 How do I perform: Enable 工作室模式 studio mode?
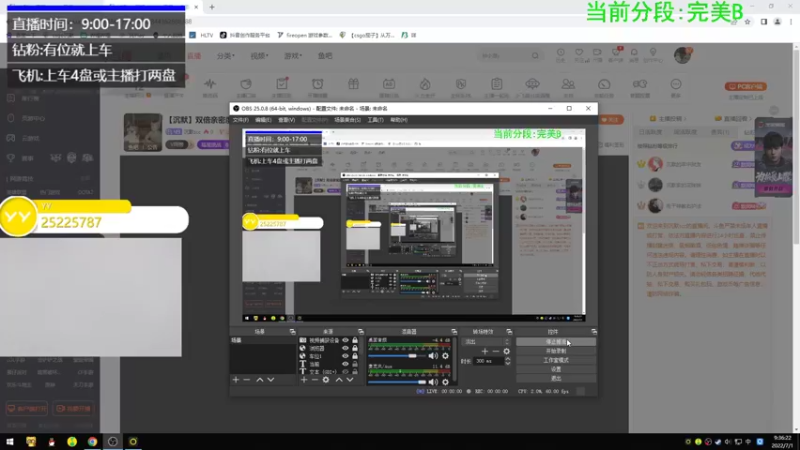[556, 360]
